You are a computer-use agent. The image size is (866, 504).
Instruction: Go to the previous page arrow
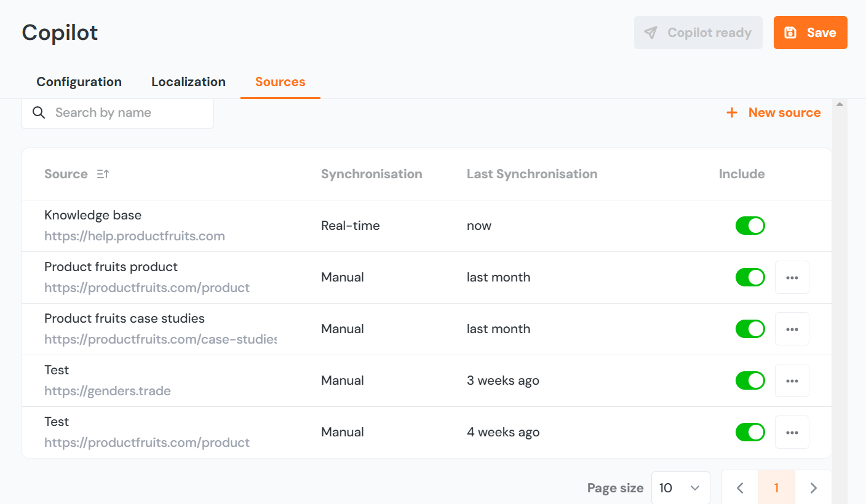(740, 488)
